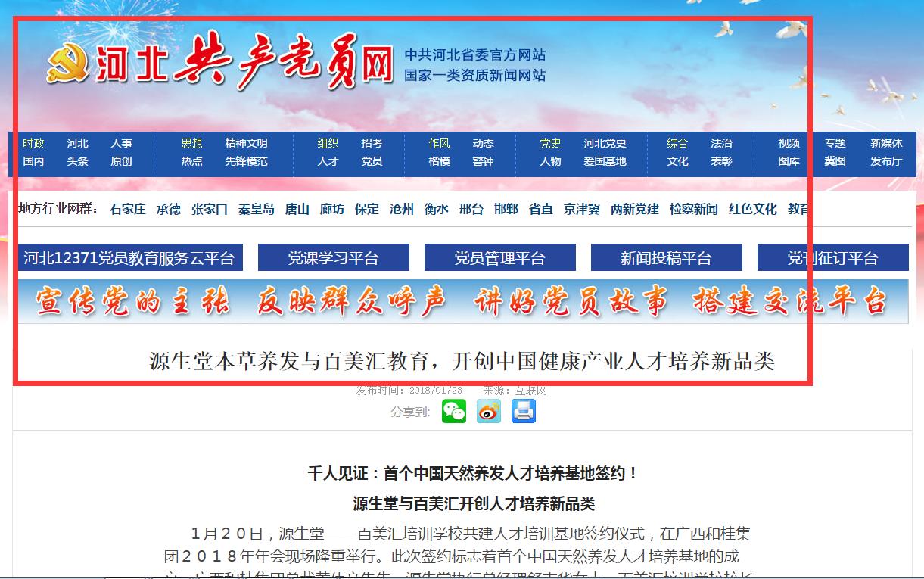Share article via Weibo icon
The width and height of the screenshot is (924, 579).
pos(489,411)
